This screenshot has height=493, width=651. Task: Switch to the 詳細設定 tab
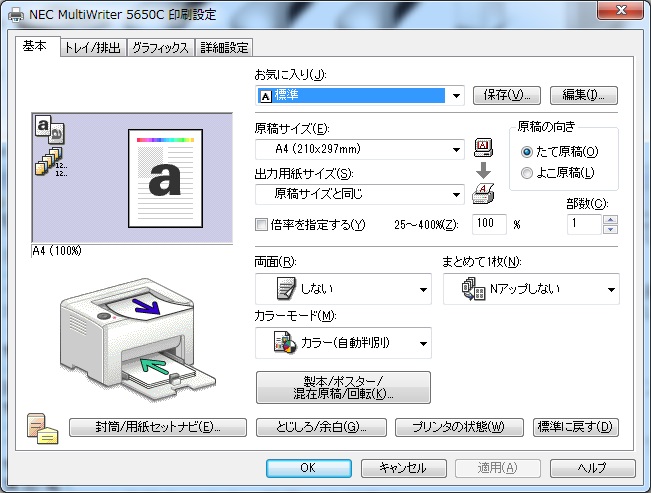(x=224, y=48)
